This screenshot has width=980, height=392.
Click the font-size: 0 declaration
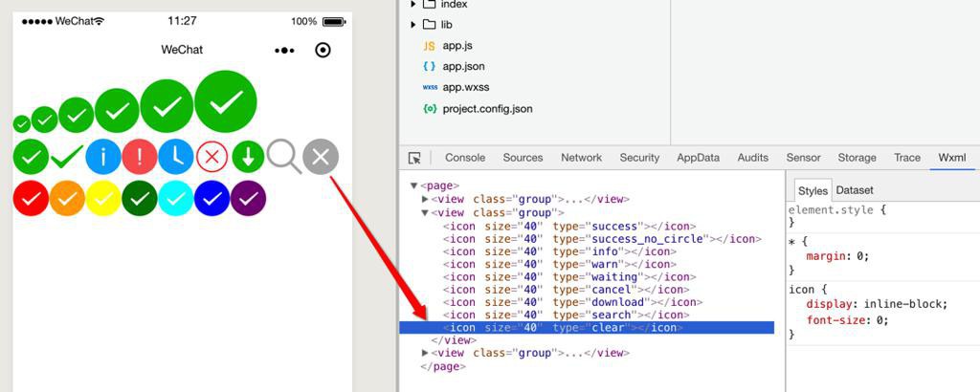847,320
